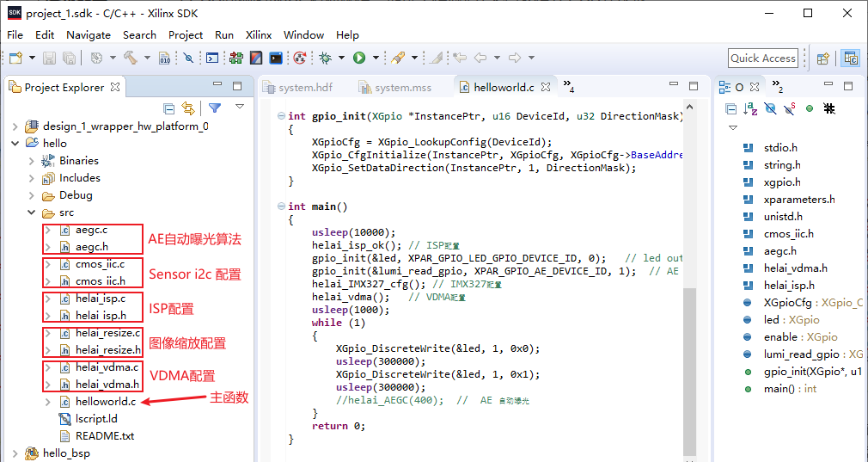Click the Search flashlight toolbar icon

pyautogui.click(x=397, y=58)
